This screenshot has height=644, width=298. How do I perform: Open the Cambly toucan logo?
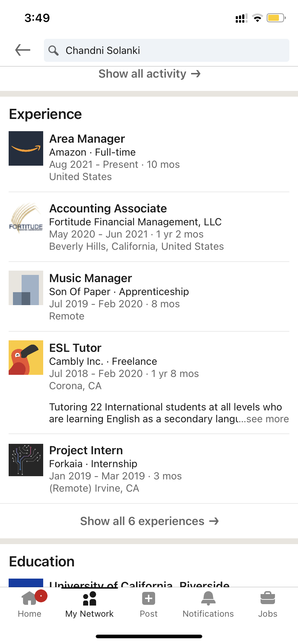pos(26,358)
